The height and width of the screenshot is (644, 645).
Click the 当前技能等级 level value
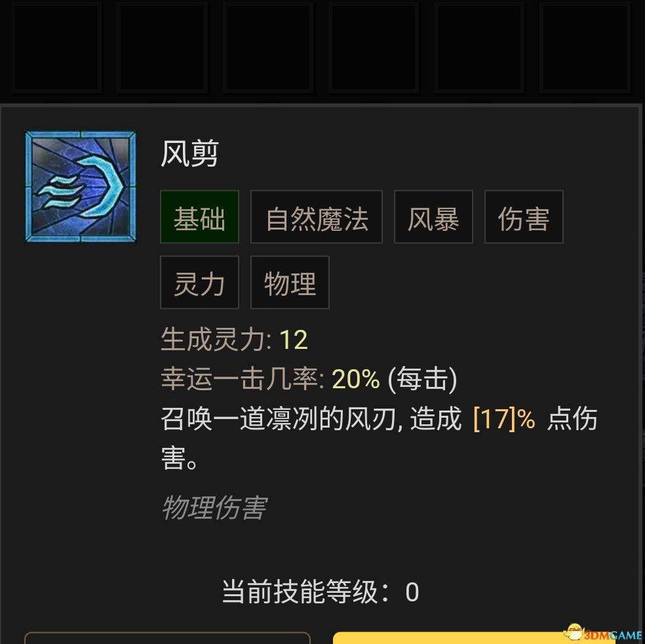tap(412, 592)
